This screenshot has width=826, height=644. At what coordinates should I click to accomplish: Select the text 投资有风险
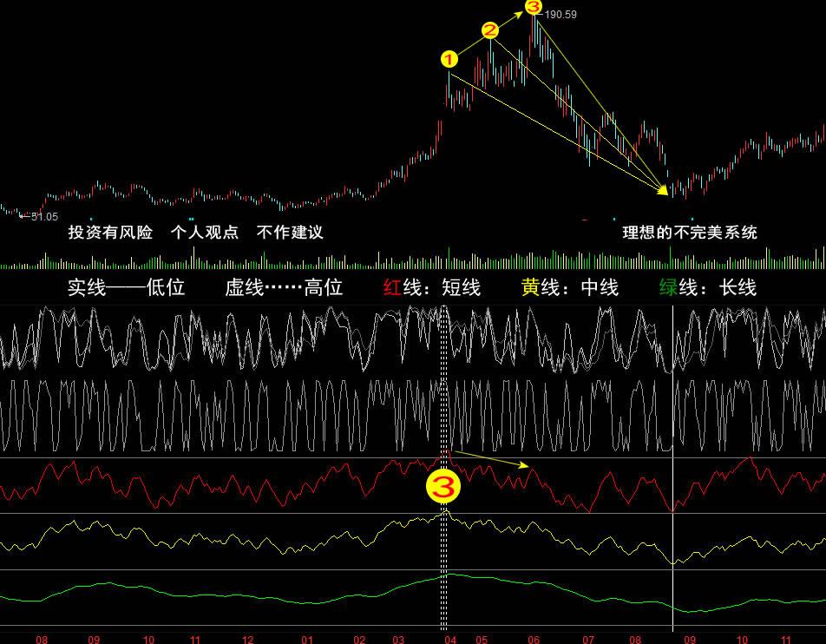point(111,232)
